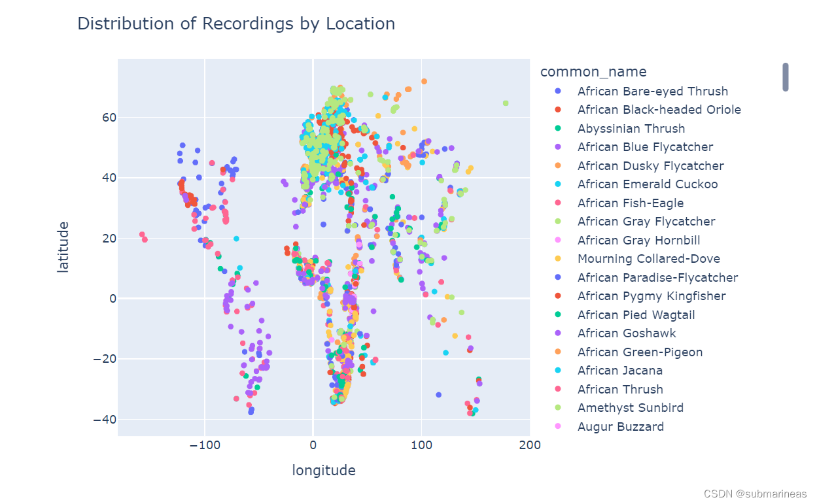Toggle Mourning Collared-Dove legend entry
This screenshot has width=817, height=504.
pos(636,259)
